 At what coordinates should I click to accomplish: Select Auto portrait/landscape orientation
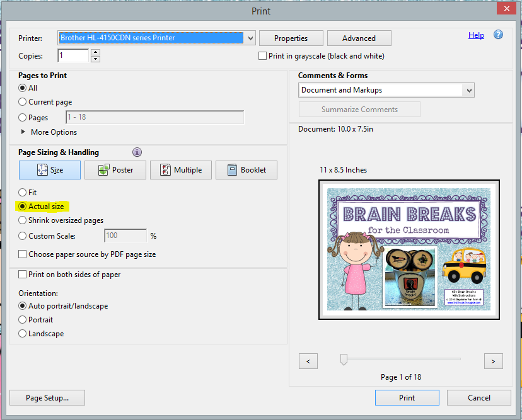tap(22, 305)
